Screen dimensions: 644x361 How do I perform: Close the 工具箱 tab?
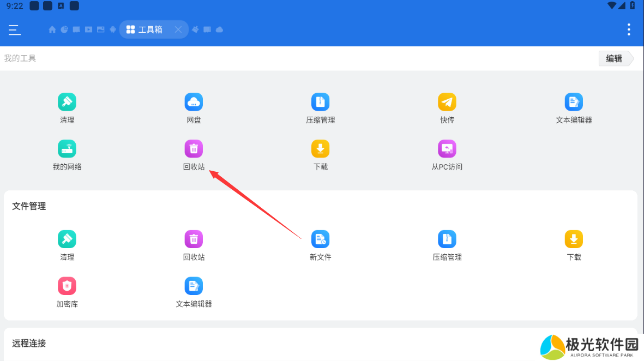[178, 29]
